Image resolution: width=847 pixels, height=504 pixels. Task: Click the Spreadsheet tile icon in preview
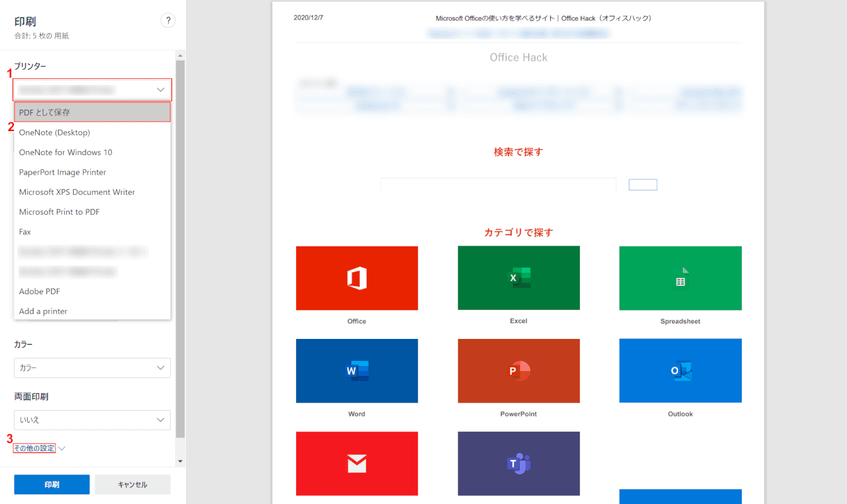(x=681, y=278)
